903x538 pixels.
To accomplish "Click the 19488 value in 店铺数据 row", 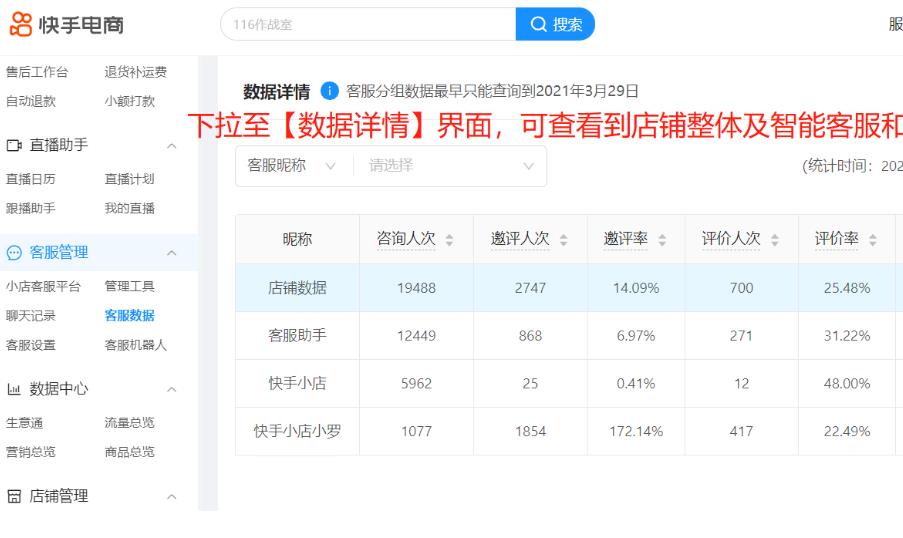I will (x=416, y=288).
